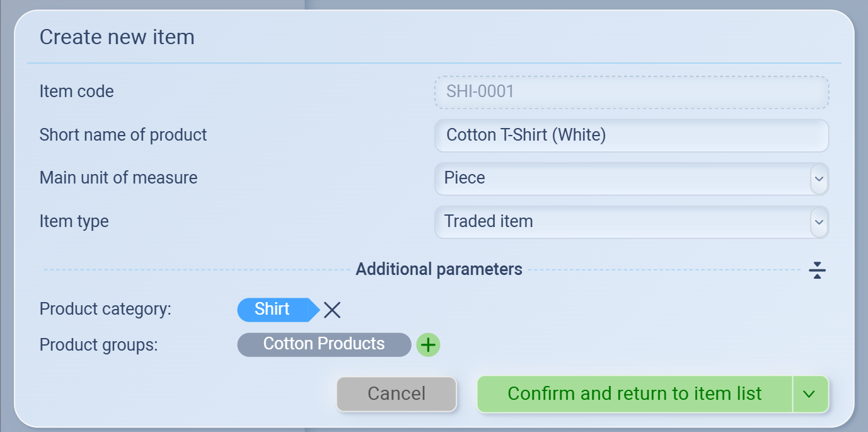This screenshot has width=868, height=432.
Task: Confirm and return to item list
Action: 634,394
